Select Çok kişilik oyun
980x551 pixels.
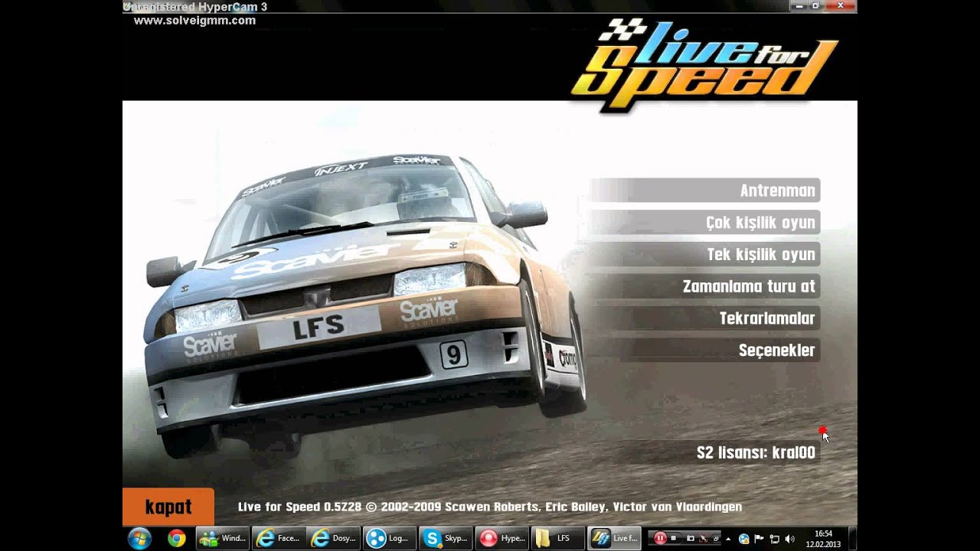click(705, 223)
